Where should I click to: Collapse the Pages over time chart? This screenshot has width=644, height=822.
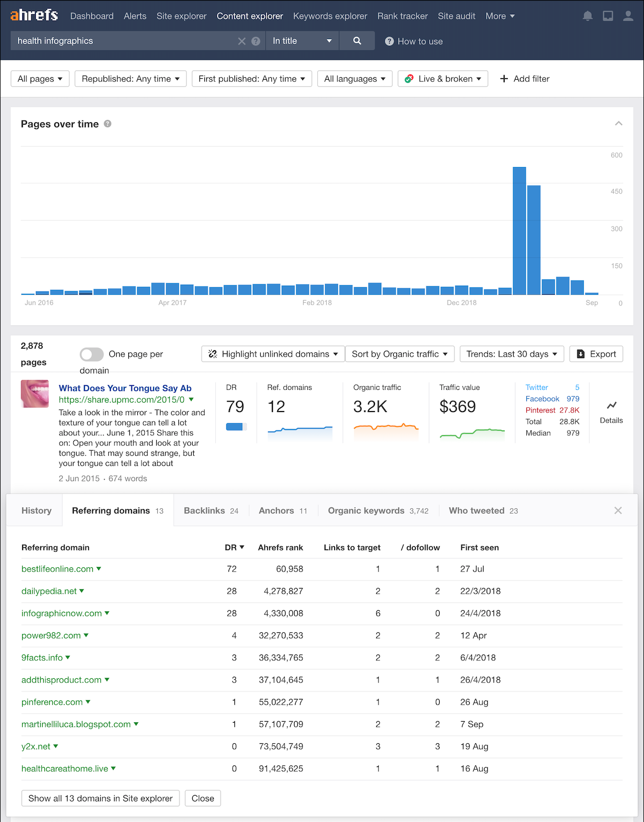[x=619, y=124]
